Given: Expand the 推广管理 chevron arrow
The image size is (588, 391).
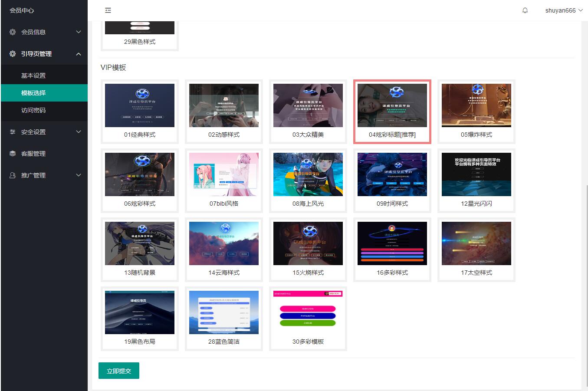Looking at the screenshot, I should click(79, 175).
